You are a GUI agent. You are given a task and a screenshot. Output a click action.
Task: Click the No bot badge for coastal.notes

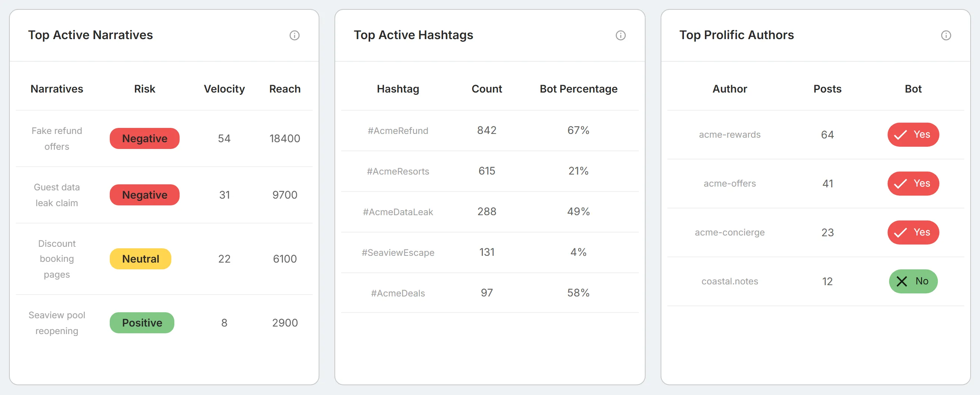913,281
